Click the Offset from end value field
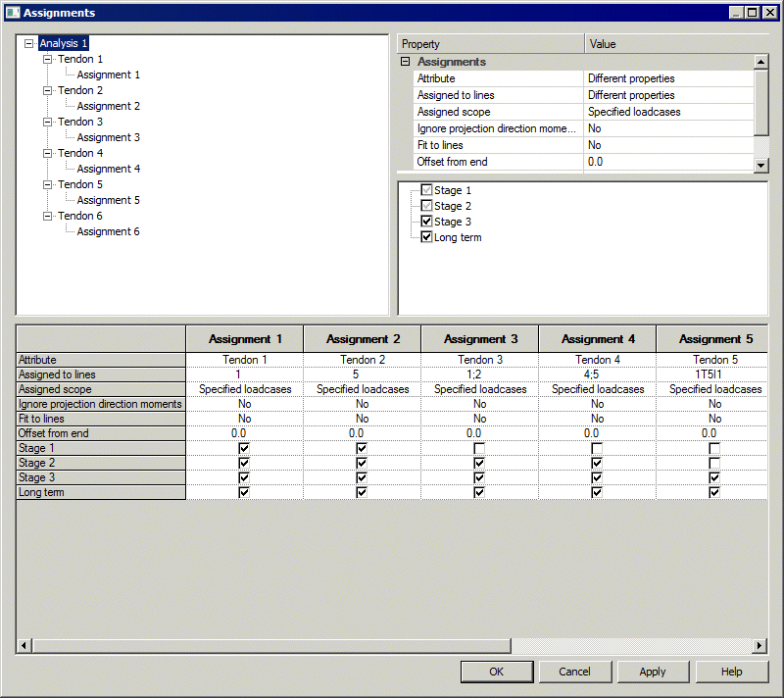Screen dimensions: 784x698 click(668, 162)
